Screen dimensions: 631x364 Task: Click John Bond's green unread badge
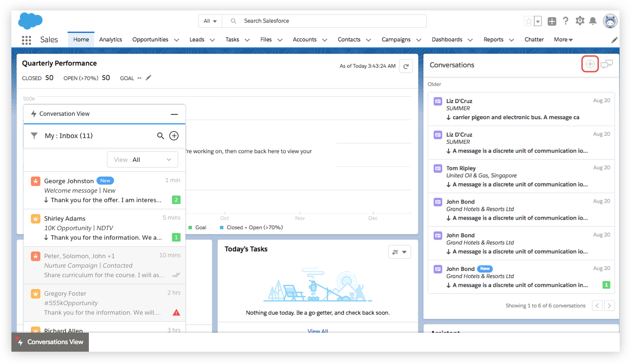point(606,285)
